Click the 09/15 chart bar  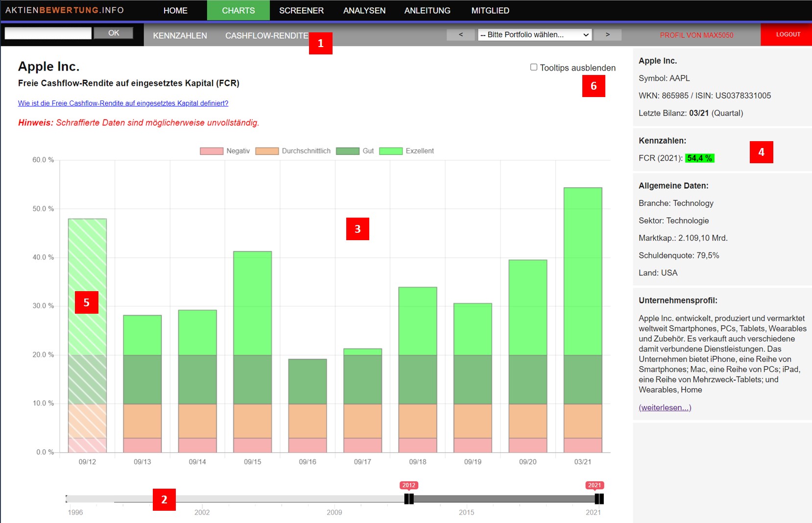pyautogui.click(x=253, y=352)
